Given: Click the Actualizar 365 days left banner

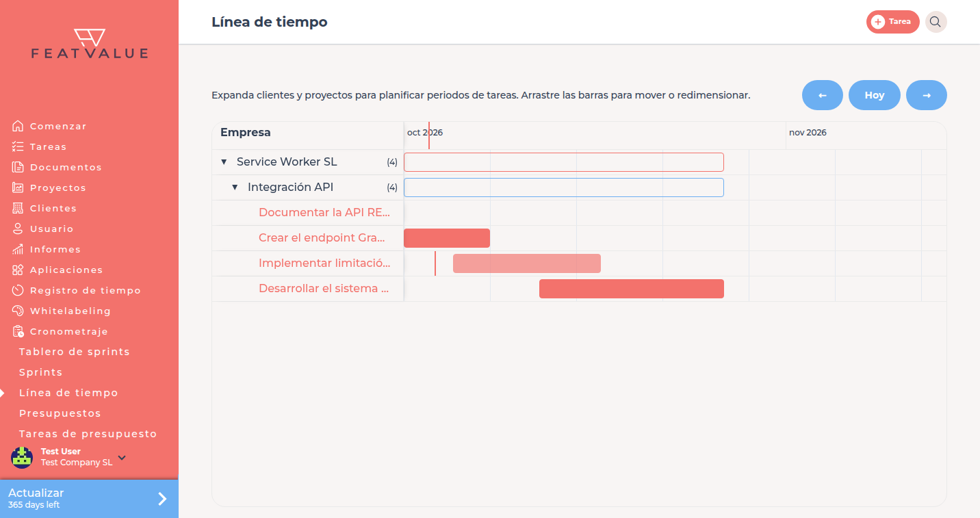Looking at the screenshot, I should click(x=89, y=499).
